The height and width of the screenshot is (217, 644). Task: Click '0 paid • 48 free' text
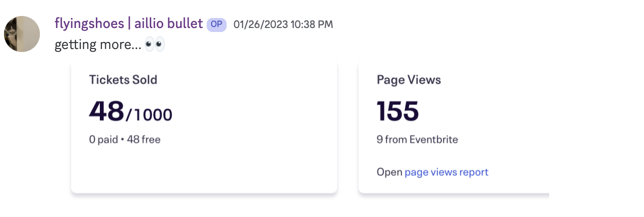(125, 139)
